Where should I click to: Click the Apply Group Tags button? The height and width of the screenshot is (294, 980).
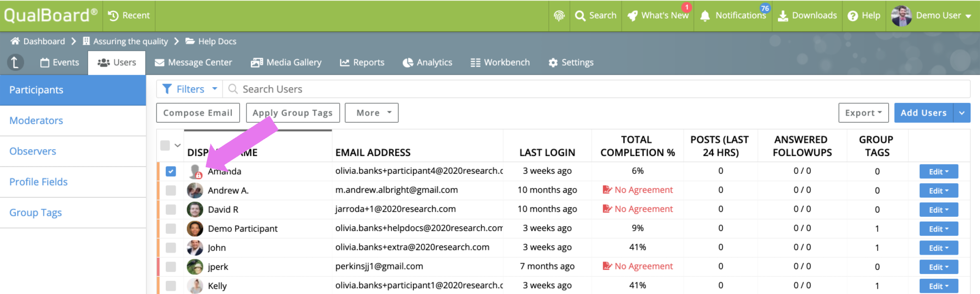coord(293,113)
